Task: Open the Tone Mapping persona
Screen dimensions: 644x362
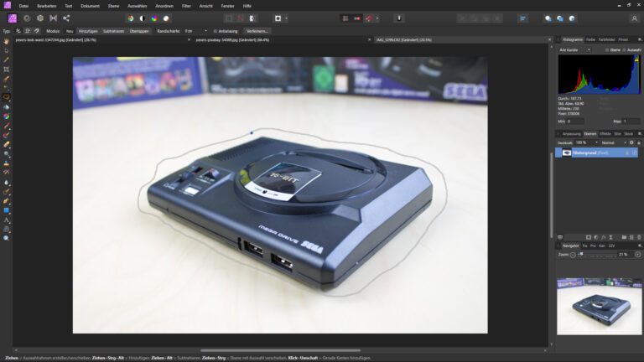Action: [x=54, y=18]
